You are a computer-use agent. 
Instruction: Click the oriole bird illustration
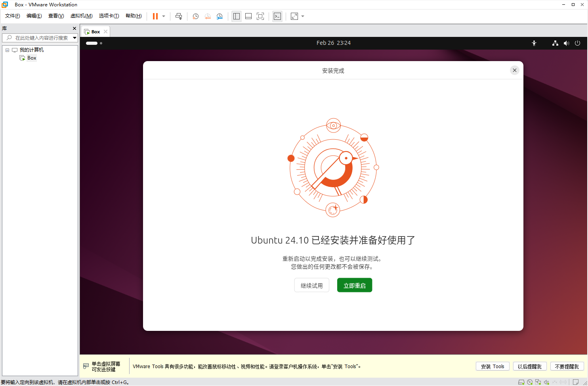pyautogui.click(x=333, y=167)
